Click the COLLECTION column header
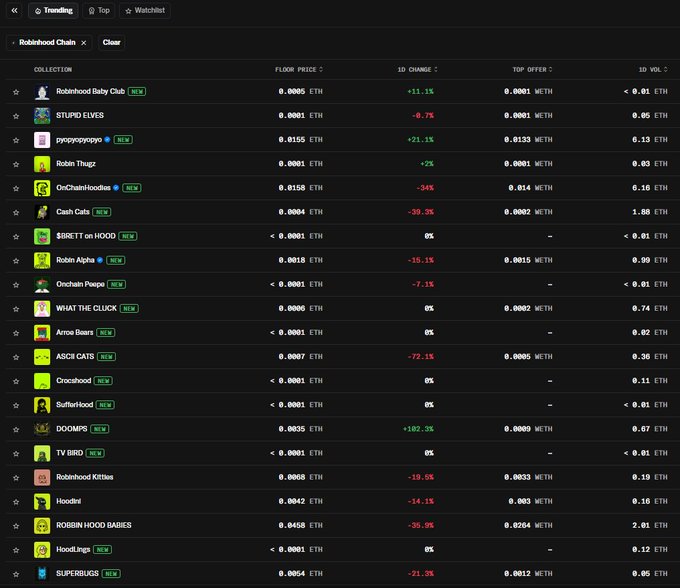The width and height of the screenshot is (680, 588). [53, 69]
